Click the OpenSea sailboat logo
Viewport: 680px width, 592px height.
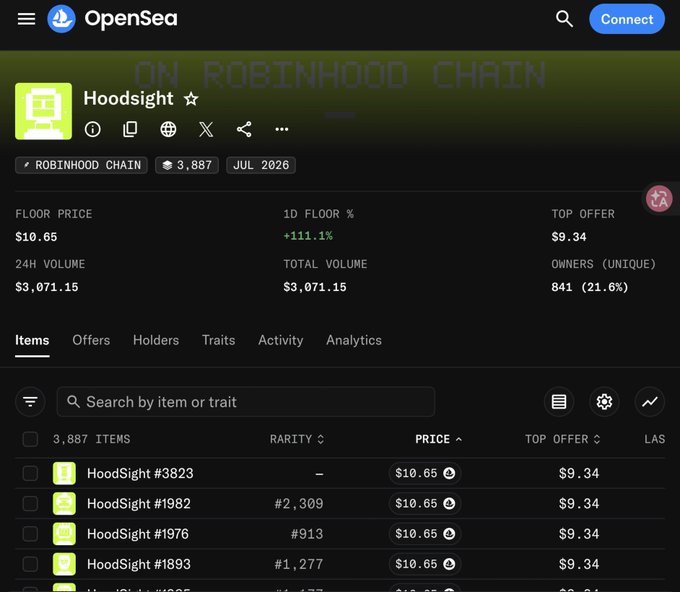pos(61,19)
